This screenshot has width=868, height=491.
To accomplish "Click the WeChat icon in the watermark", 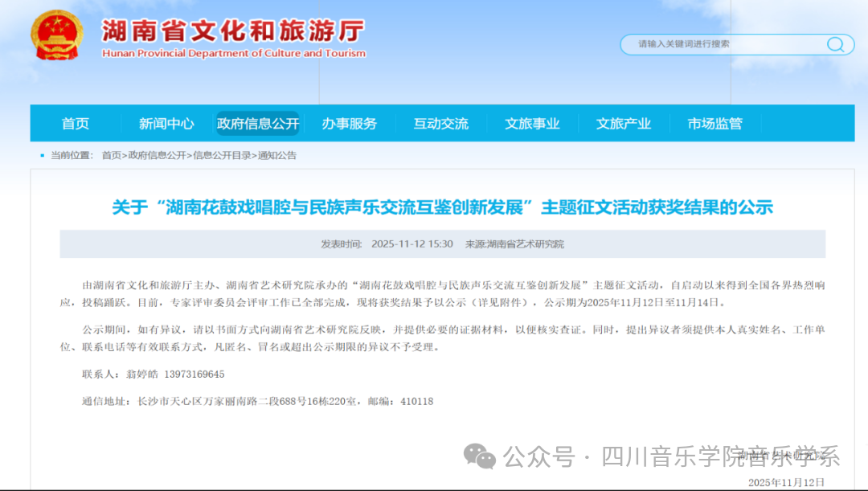I will click(x=483, y=457).
